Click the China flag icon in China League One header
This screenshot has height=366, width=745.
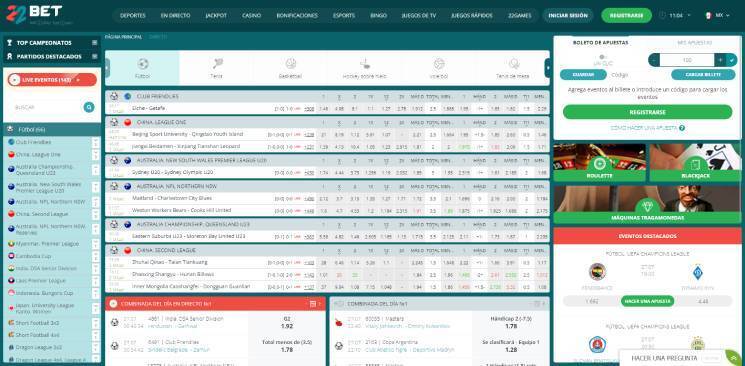[x=127, y=122]
